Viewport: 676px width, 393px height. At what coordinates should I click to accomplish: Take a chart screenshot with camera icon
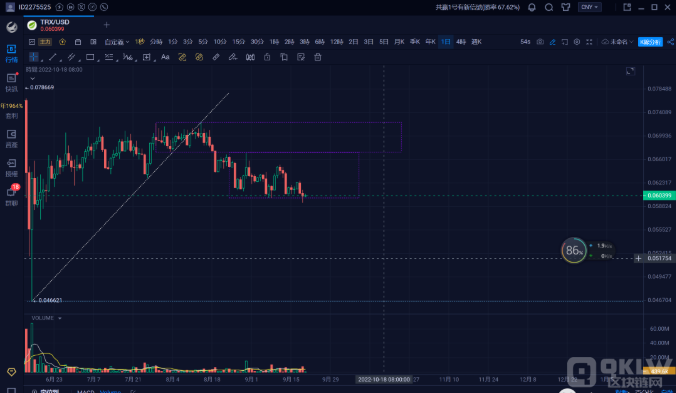[x=540, y=42]
